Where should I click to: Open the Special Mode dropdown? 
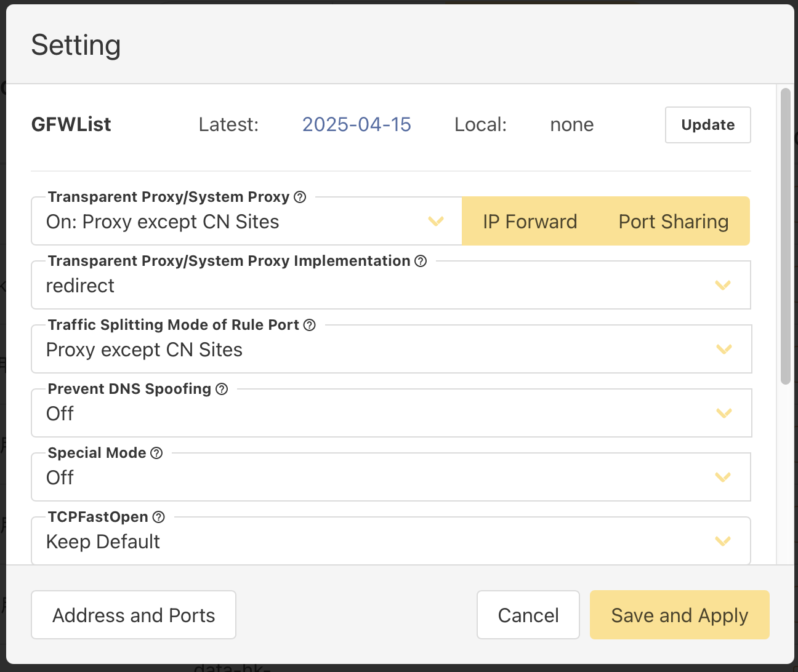point(390,478)
